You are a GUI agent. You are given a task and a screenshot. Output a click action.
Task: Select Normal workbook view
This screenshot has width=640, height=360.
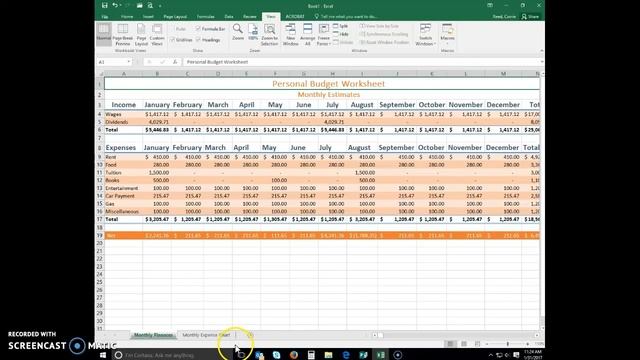pos(104,34)
